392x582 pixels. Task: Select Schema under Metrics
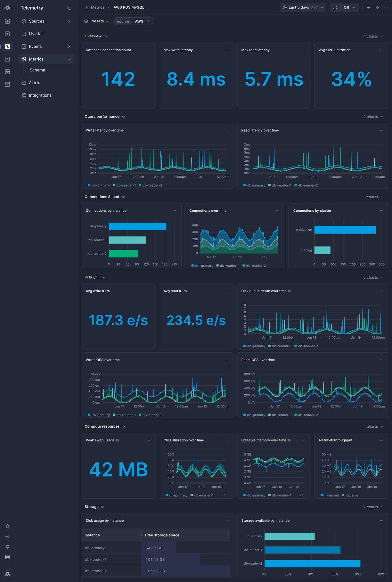pyautogui.click(x=37, y=70)
